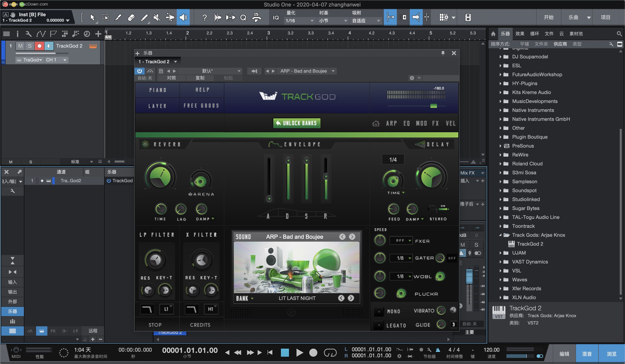Viewport: 625px width, 364px height.
Task: Mute the TrackGod 2 track
Action: click(20, 46)
